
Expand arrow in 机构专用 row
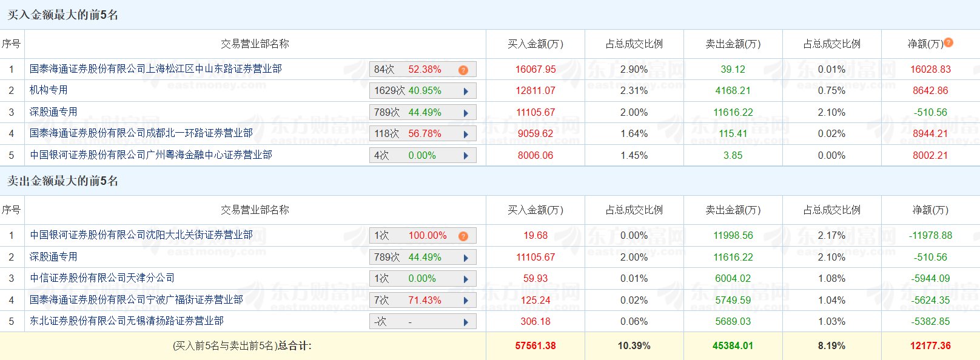[x=466, y=92]
